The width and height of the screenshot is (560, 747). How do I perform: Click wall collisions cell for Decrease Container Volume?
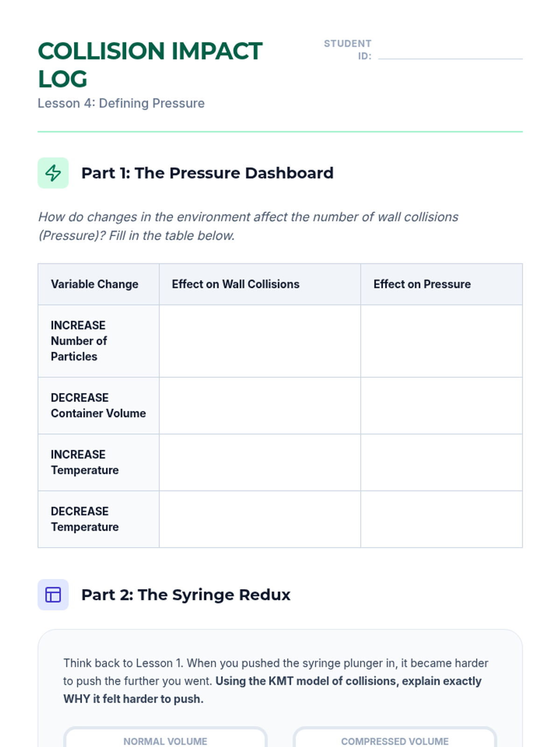259,405
